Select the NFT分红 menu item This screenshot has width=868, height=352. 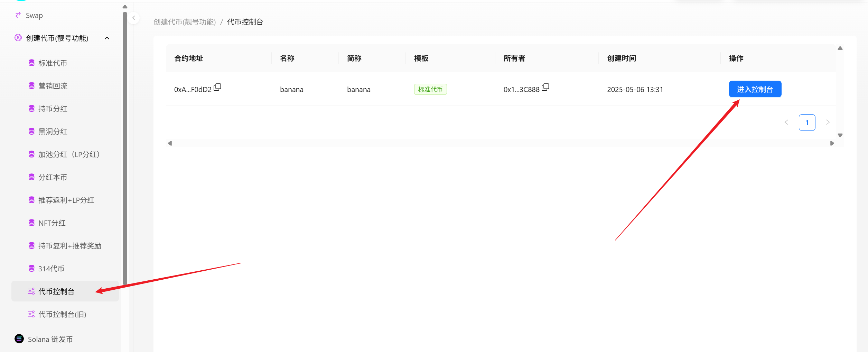coord(52,223)
